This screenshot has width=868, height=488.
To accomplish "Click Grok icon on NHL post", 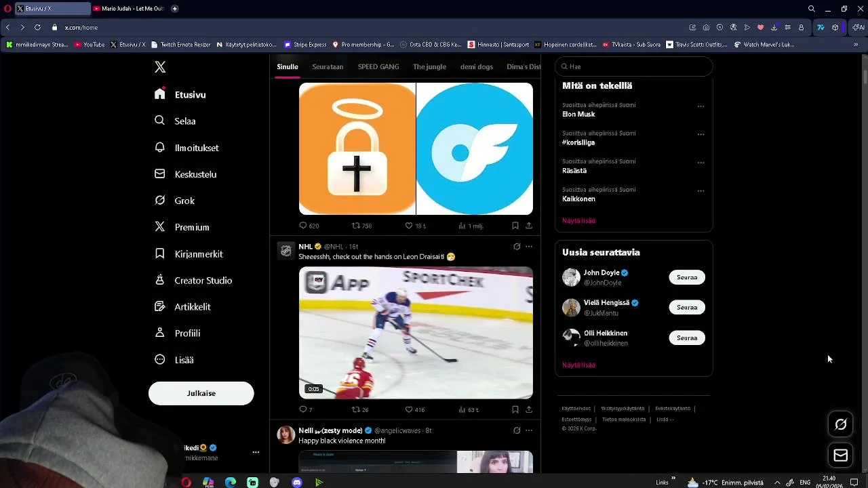I will (x=517, y=247).
